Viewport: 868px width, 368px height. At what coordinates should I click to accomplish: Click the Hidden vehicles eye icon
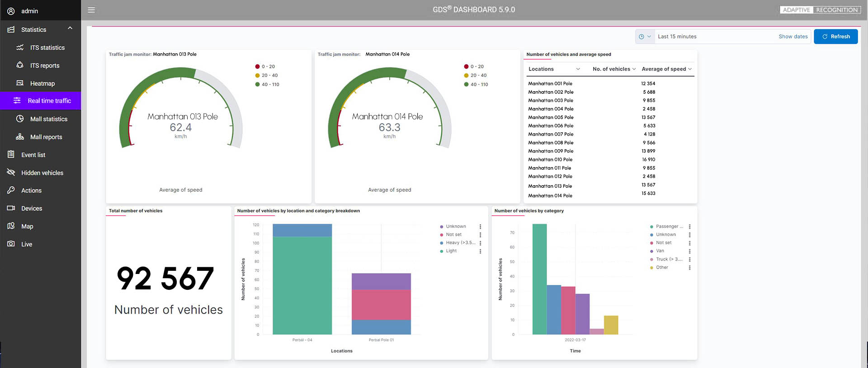tap(11, 172)
